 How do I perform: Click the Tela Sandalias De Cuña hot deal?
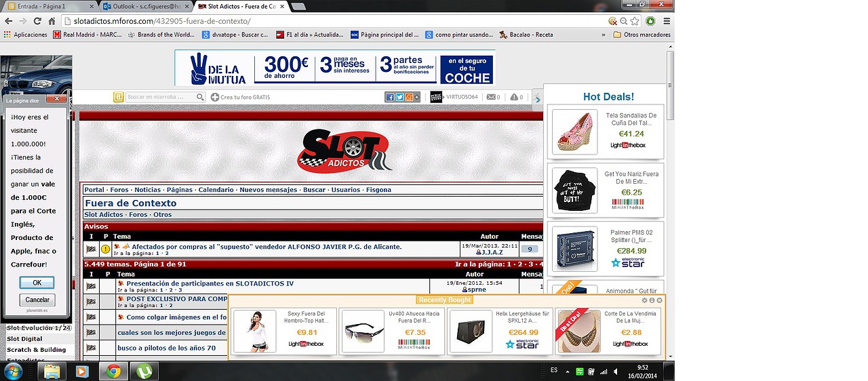point(606,132)
